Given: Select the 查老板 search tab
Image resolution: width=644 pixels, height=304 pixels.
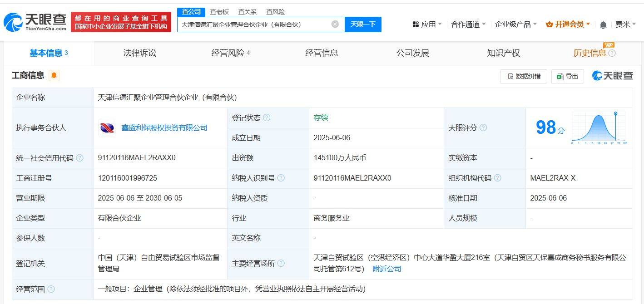Looking at the screenshot, I should 219,12.
